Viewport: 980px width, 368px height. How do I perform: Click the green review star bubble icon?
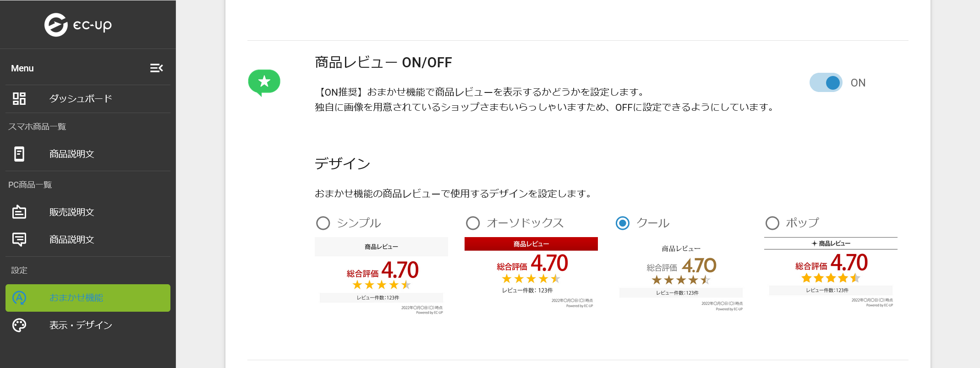coord(264,83)
